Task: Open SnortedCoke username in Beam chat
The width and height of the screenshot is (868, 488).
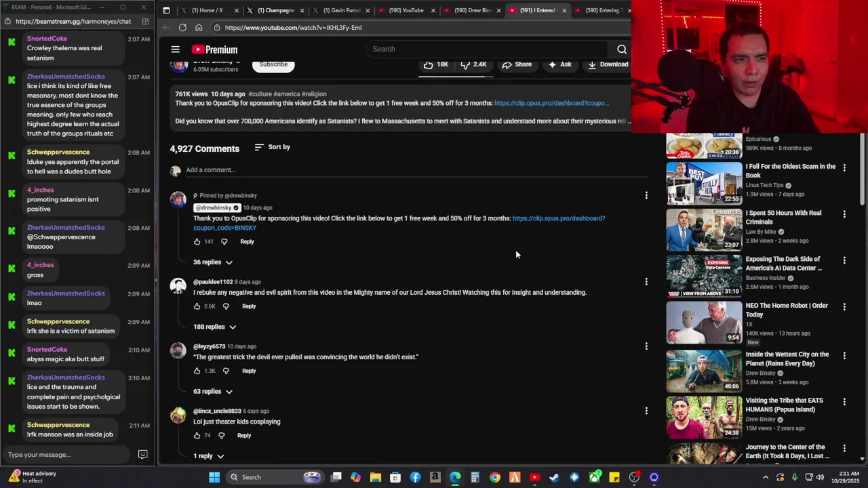Action: pos(47,39)
